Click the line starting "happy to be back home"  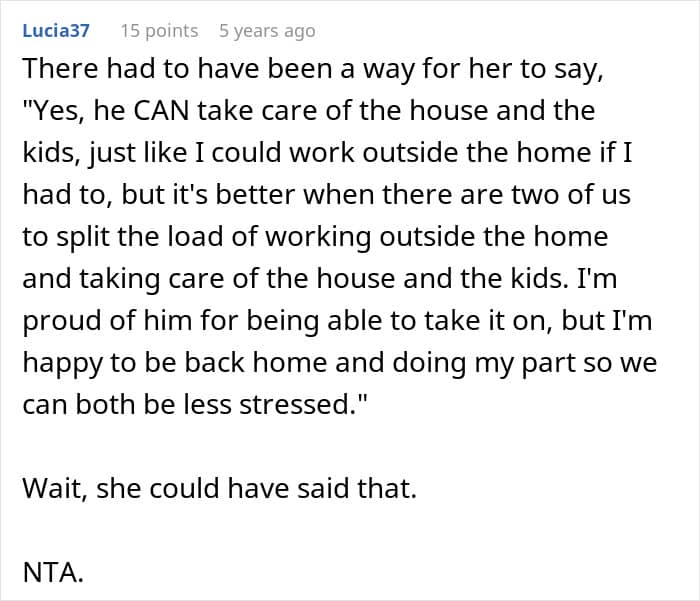[x=340, y=364]
